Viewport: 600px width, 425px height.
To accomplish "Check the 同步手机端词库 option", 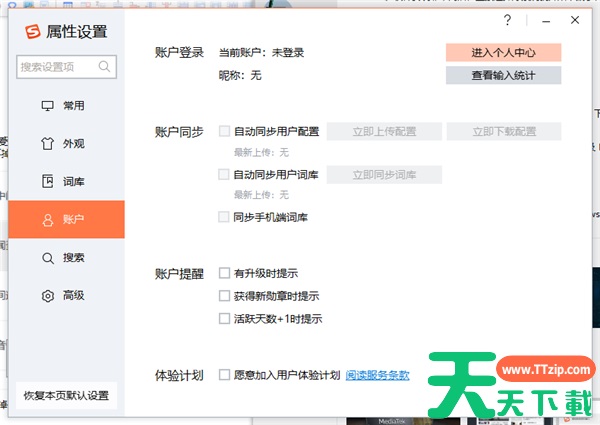I will [224, 217].
